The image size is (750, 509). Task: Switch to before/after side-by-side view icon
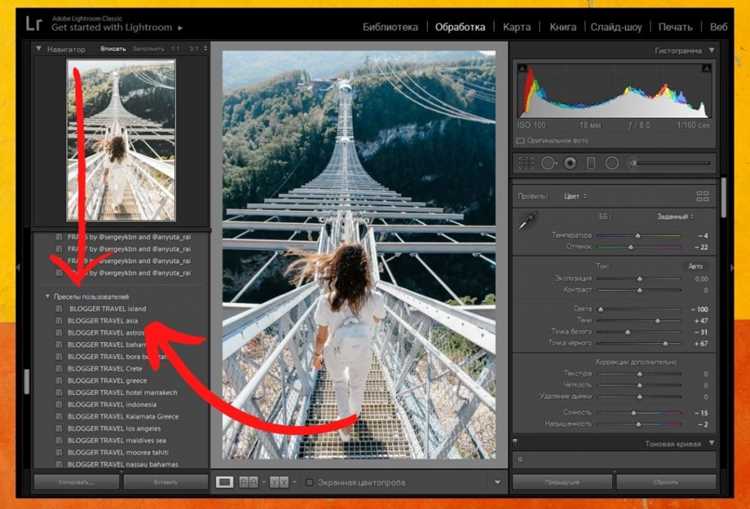coord(248,482)
